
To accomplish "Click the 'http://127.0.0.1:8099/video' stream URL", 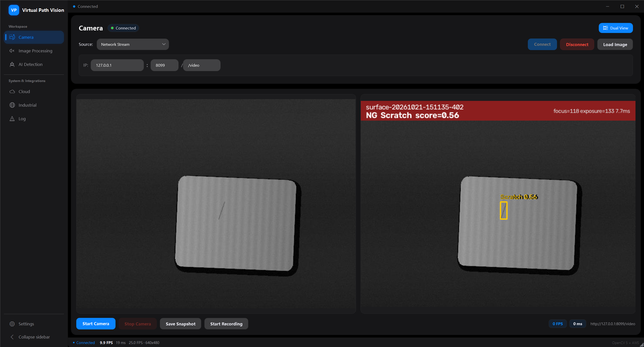I will pyautogui.click(x=612, y=324).
